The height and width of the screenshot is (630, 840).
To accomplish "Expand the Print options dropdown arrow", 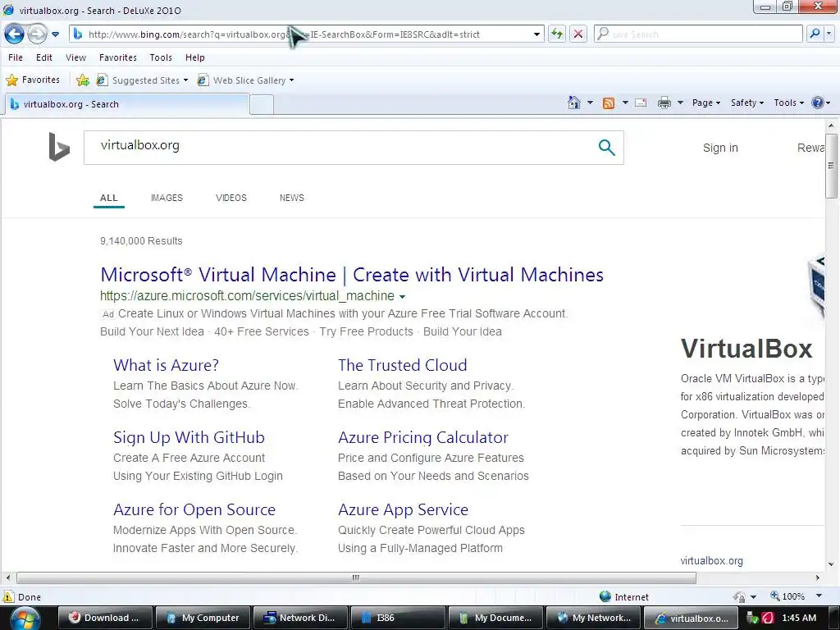I will [x=680, y=103].
